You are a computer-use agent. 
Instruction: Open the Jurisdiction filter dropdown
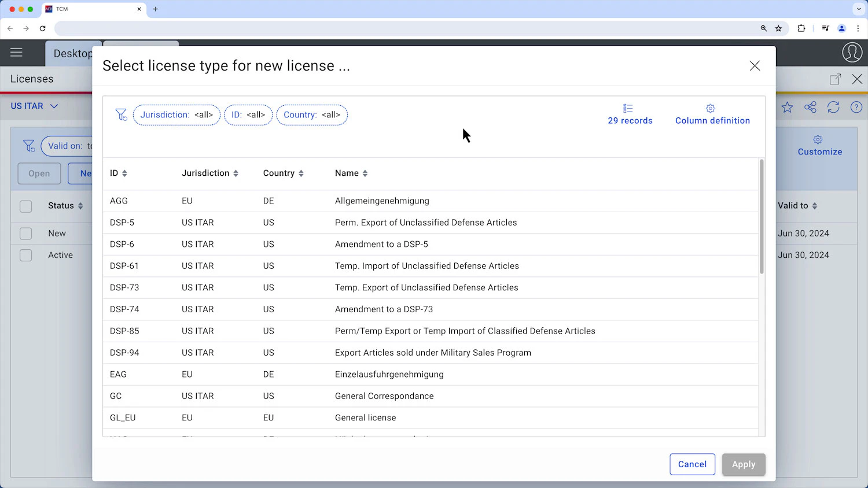pos(176,114)
